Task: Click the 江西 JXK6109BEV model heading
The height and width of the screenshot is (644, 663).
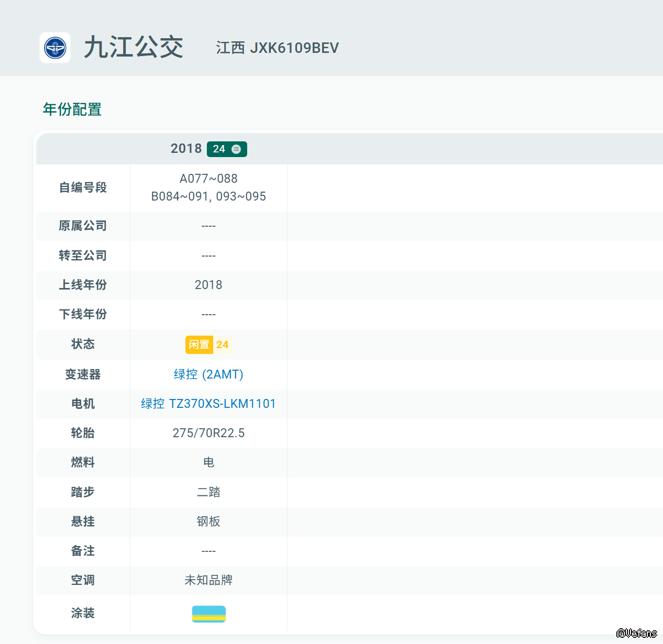Action: point(278,48)
